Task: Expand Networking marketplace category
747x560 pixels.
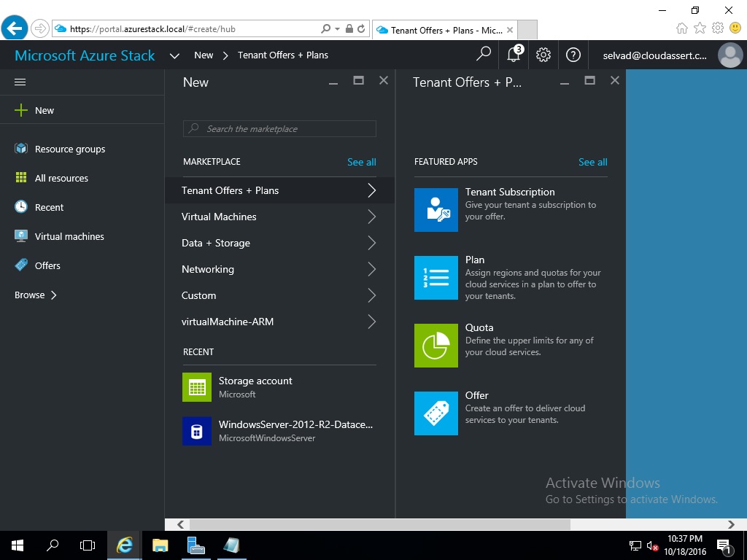Action: 279,269
